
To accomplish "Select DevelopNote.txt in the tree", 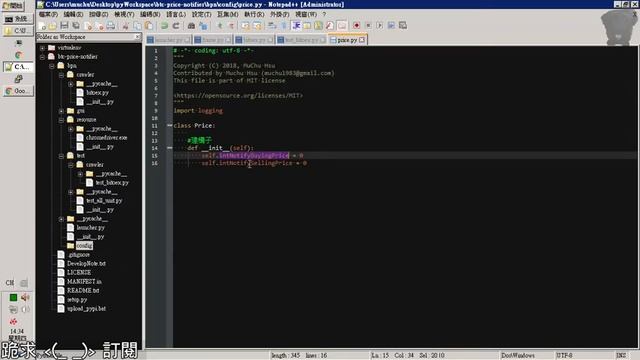I will tap(87, 264).
